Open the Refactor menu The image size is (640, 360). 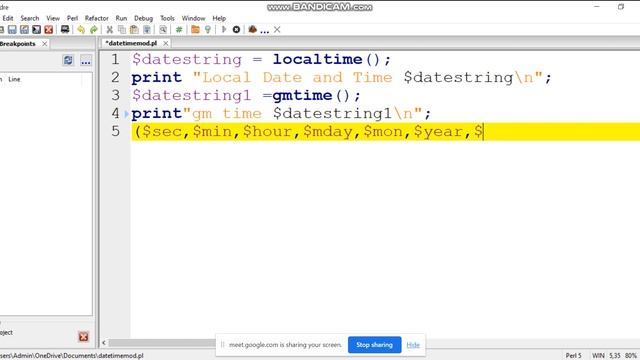coord(97,18)
